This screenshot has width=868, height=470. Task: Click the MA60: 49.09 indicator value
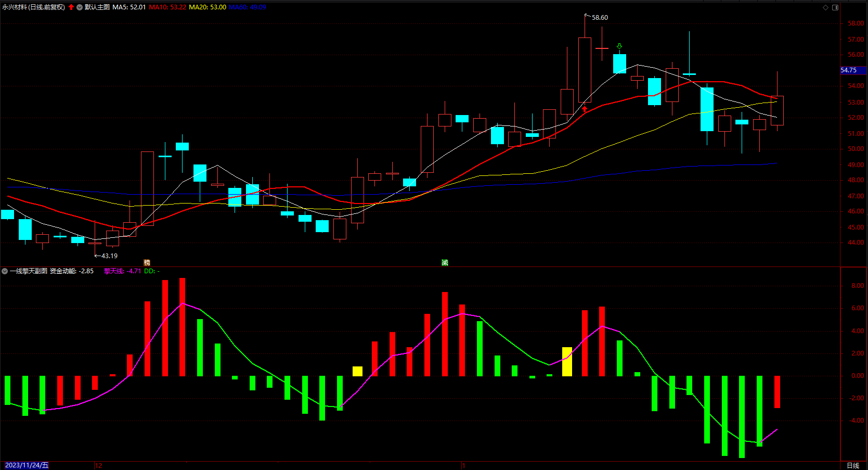pos(248,7)
